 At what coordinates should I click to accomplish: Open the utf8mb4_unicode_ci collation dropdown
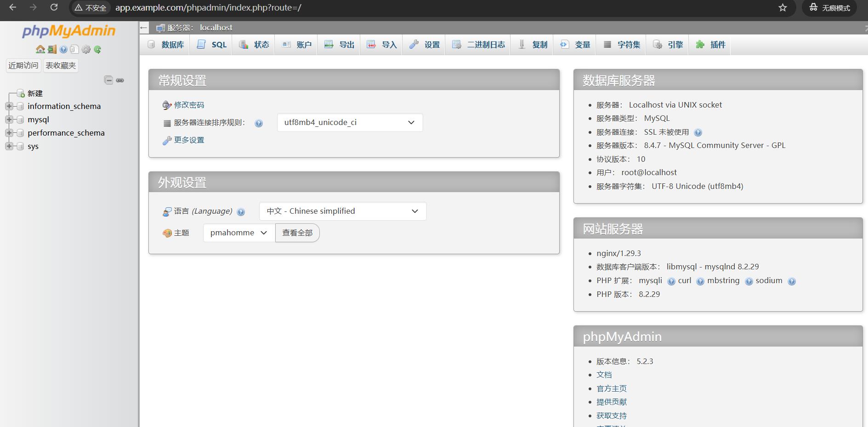click(350, 122)
